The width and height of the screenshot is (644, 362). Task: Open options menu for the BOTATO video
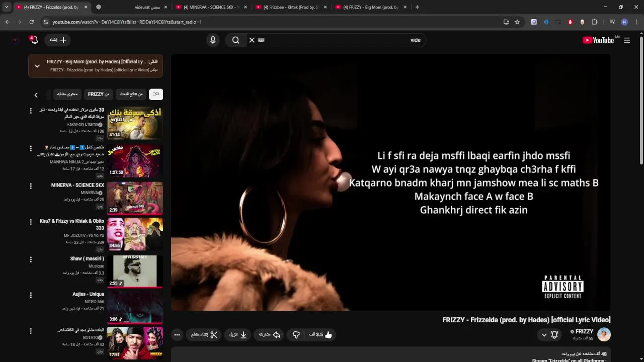pos(31,331)
